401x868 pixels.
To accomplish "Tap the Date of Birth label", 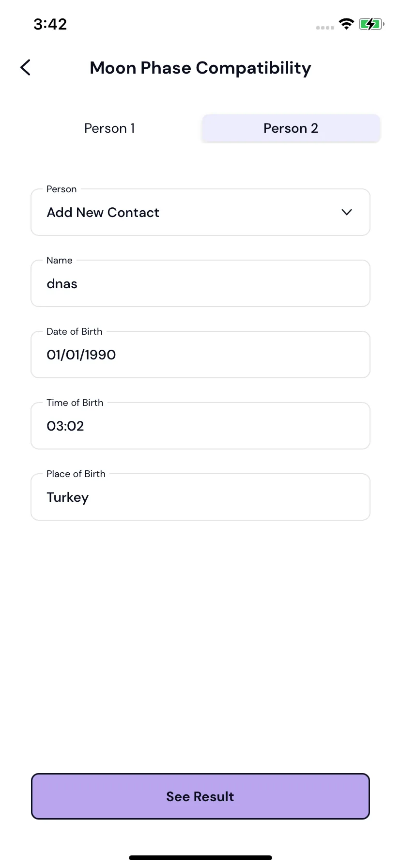I will [x=75, y=331].
